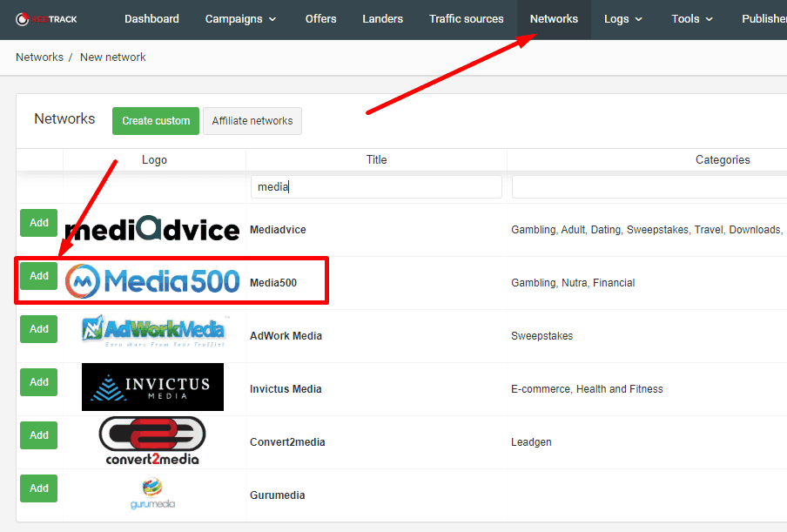
Task: Add the Convert2media network
Action: (x=38, y=435)
